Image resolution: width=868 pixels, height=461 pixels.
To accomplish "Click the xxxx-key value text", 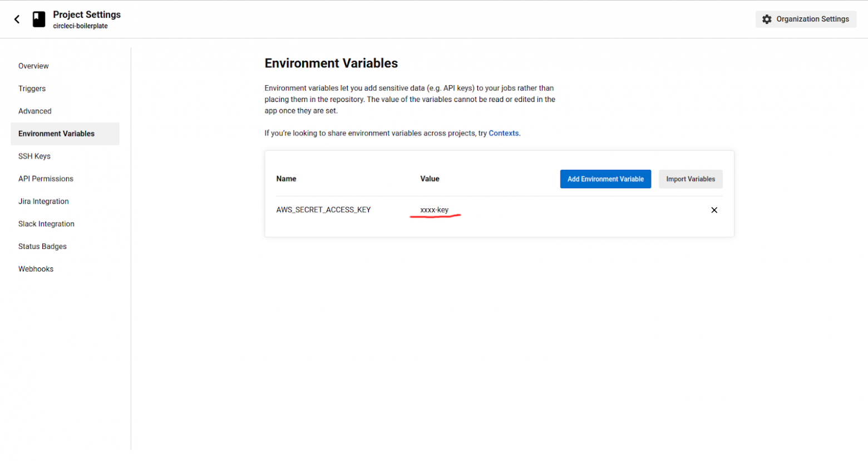I will click(x=434, y=210).
